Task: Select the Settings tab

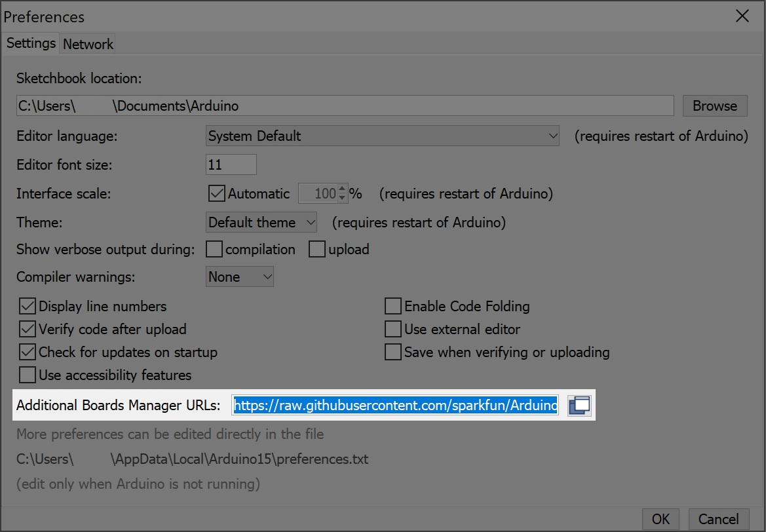Action: pyautogui.click(x=31, y=43)
